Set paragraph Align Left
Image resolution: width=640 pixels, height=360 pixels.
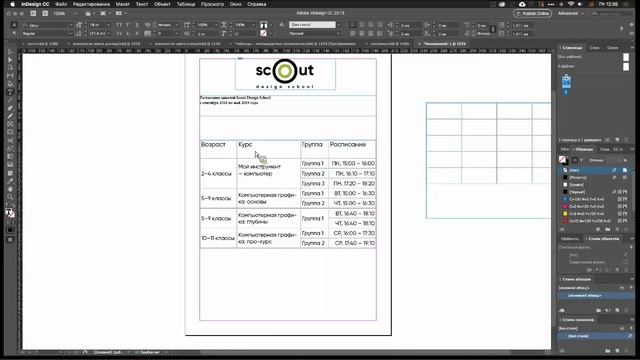click(353, 25)
